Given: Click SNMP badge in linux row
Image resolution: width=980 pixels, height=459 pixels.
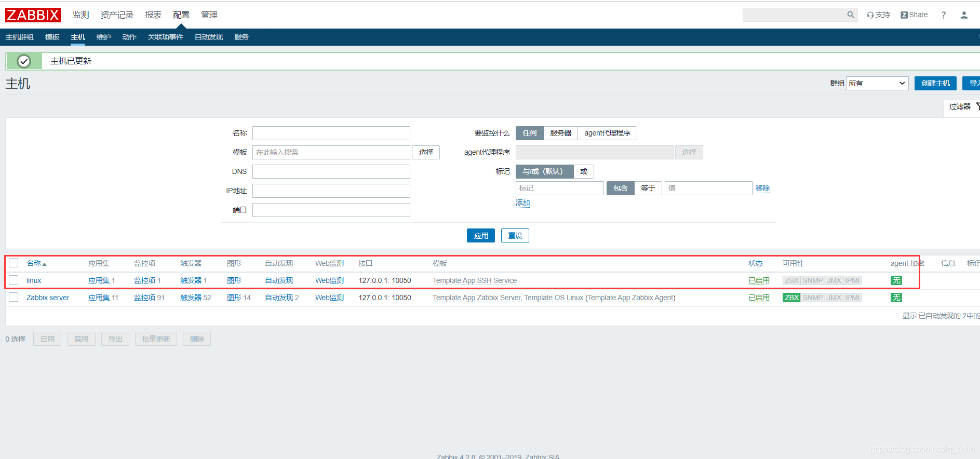Looking at the screenshot, I should 813,280.
